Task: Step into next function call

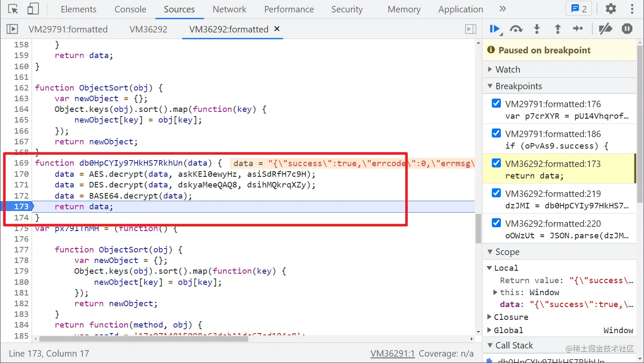Action: pyautogui.click(x=537, y=29)
